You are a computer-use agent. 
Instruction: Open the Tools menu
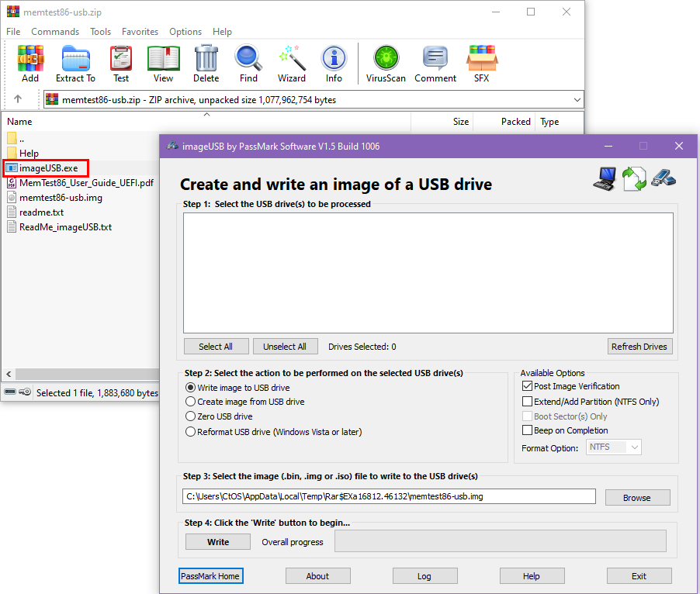pos(100,32)
